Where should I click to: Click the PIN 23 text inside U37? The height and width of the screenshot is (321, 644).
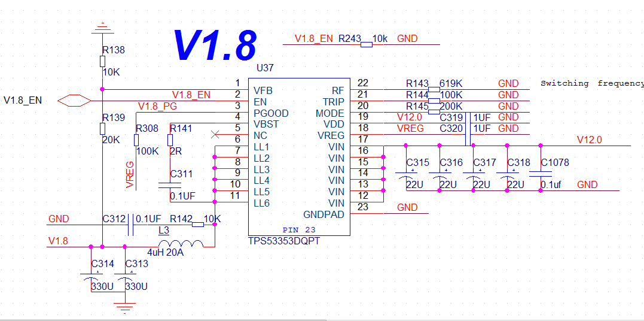click(x=299, y=229)
